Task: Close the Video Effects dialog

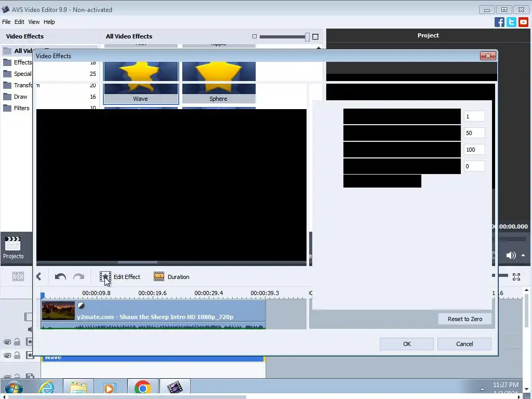Action: pos(488,56)
